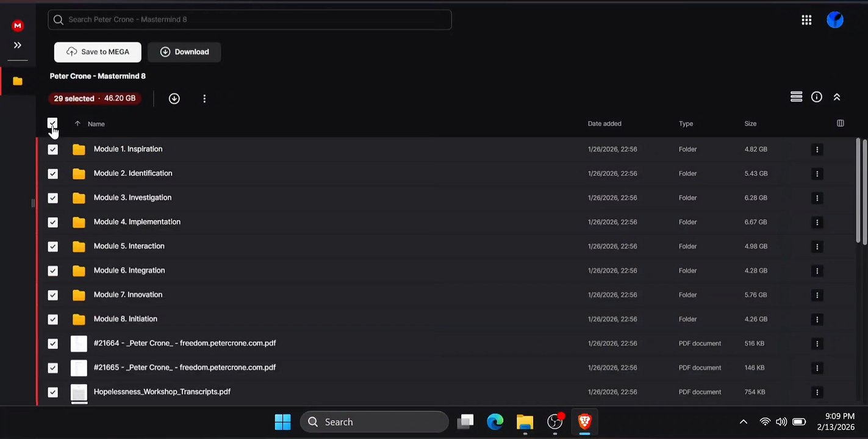Viewport: 868px width, 439px height.
Task: Open File Explorer from the taskbar
Action: (525, 422)
